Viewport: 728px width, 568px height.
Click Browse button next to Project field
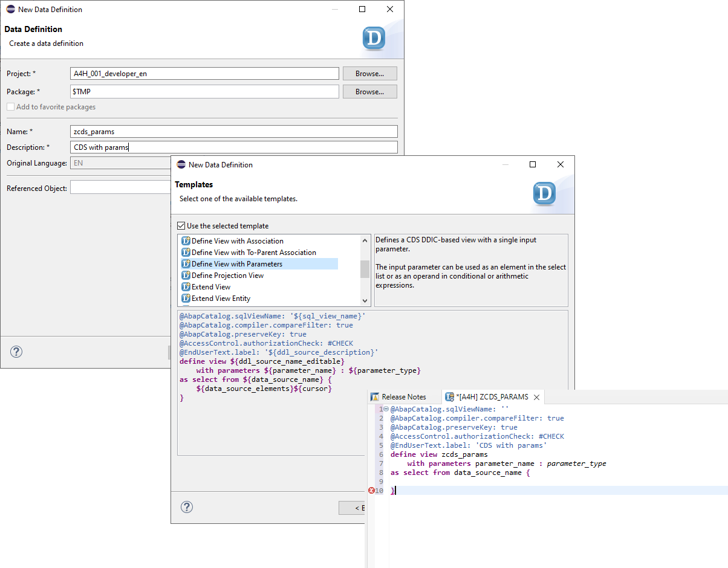pyautogui.click(x=370, y=74)
